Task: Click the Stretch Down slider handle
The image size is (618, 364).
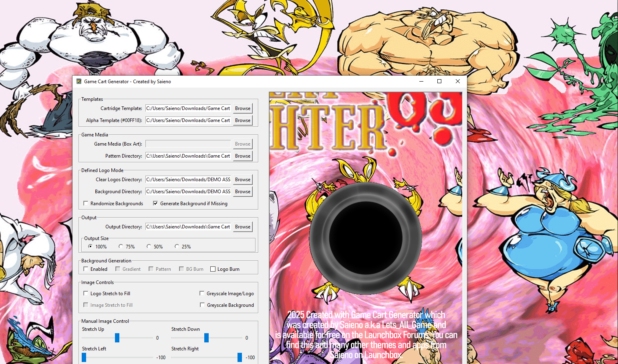Action: (x=206, y=338)
